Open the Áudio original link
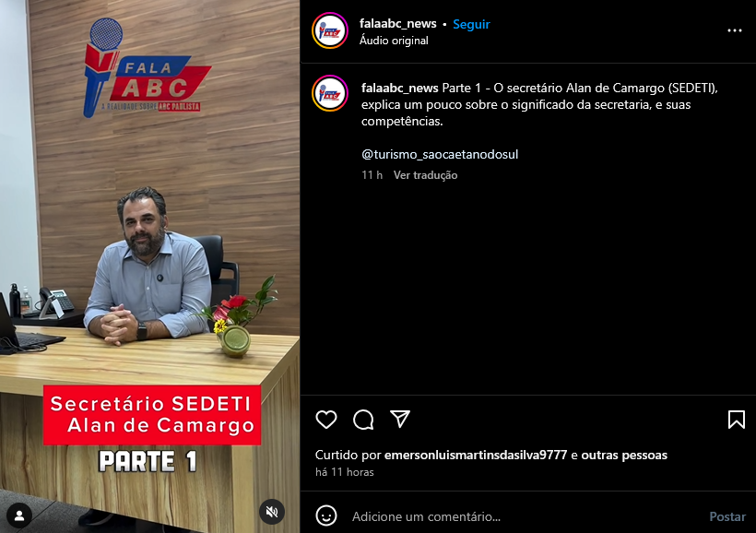Screen dimensions: 756x533 pos(394,41)
